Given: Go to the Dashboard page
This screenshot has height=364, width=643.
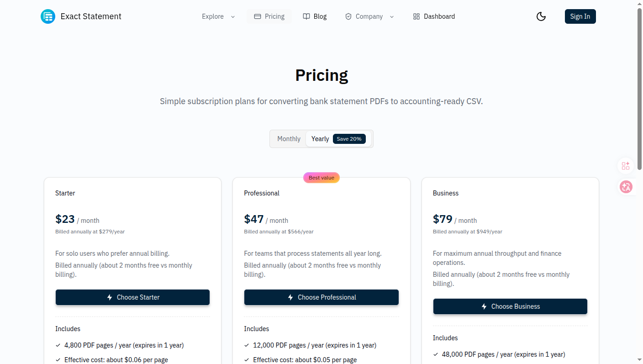Looking at the screenshot, I should pos(439,16).
